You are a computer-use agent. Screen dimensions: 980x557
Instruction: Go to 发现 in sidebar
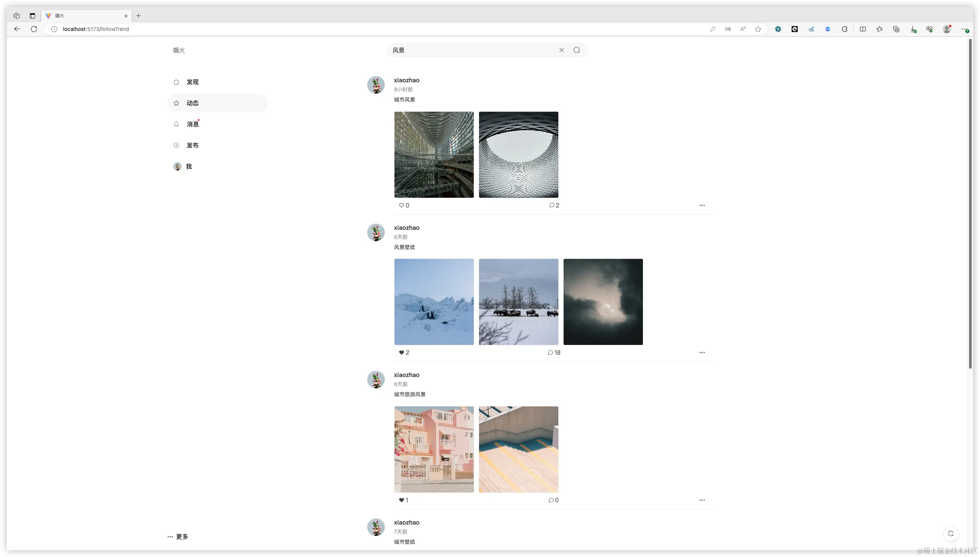coord(192,82)
